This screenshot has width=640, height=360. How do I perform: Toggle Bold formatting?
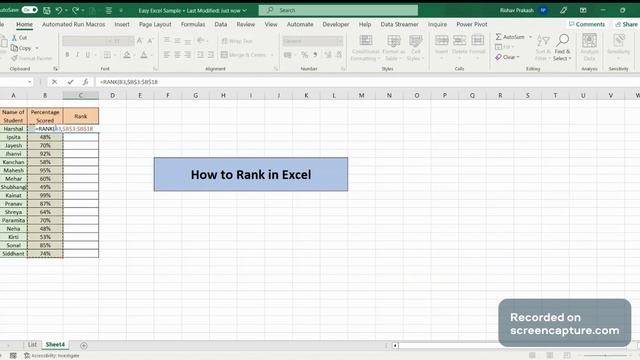point(67,55)
